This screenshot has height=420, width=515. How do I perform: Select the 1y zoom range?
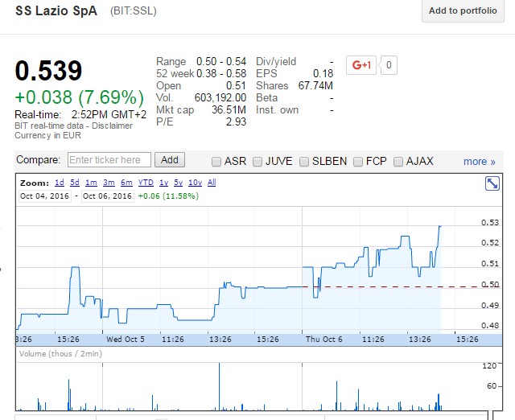(x=164, y=183)
